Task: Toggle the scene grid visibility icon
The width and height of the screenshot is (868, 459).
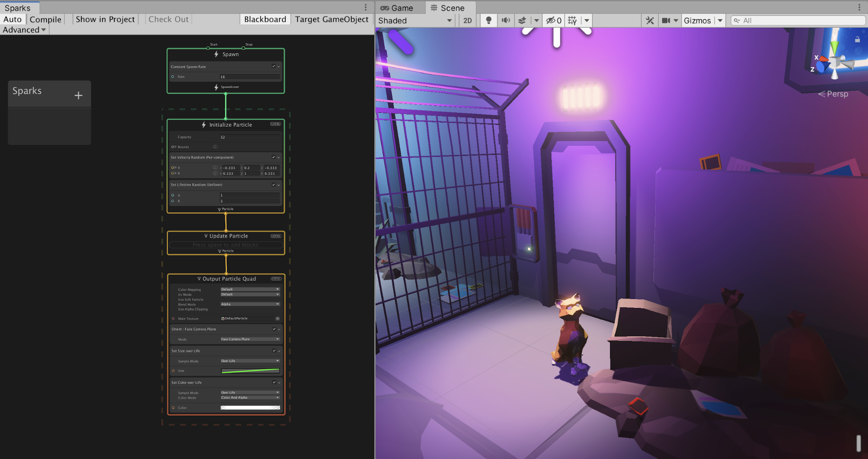Action: [x=572, y=20]
